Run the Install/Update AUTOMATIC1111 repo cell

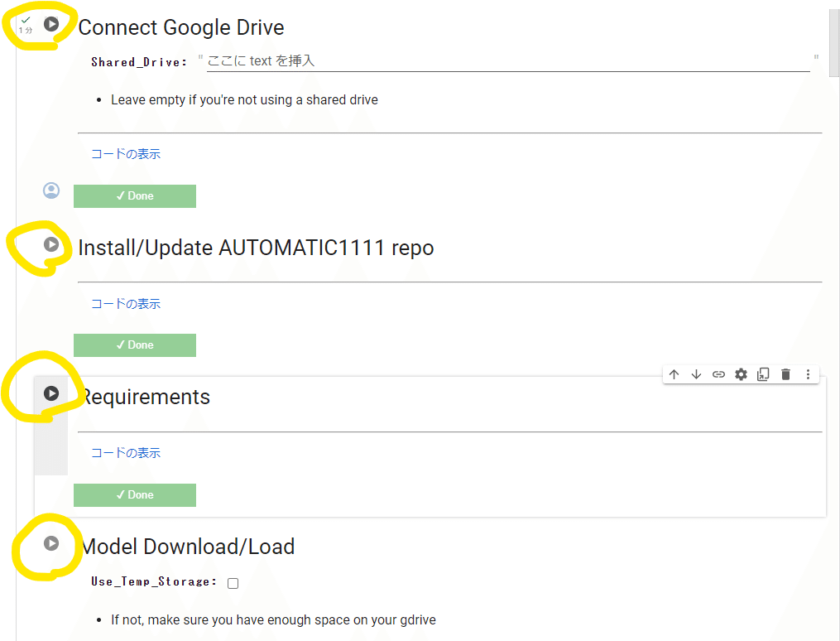50,244
